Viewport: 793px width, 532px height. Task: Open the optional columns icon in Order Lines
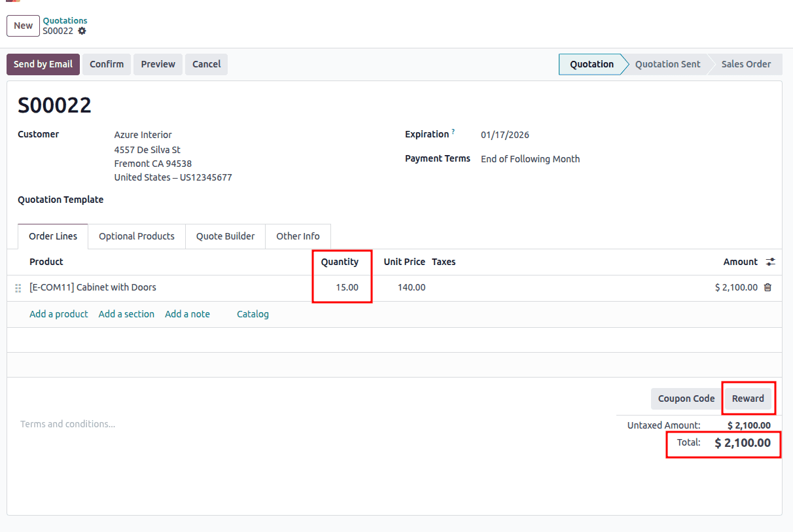(x=770, y=261)
